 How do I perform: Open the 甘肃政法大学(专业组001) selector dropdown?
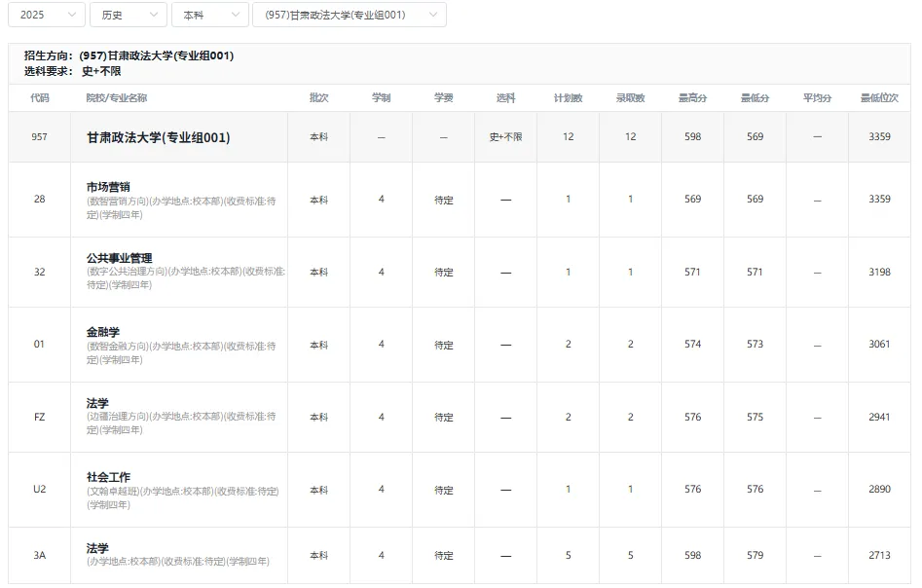point(350,15)
